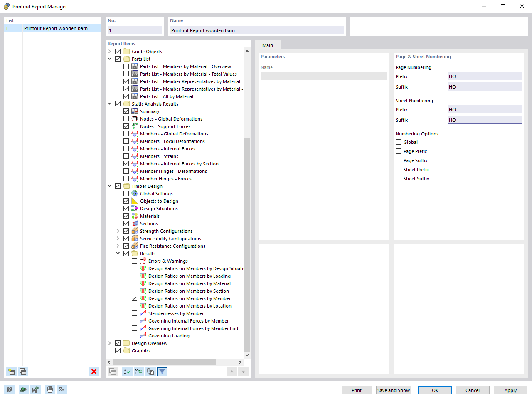Select all report items via checkmarks icon

pyautogui.click(x=127, y=372)
